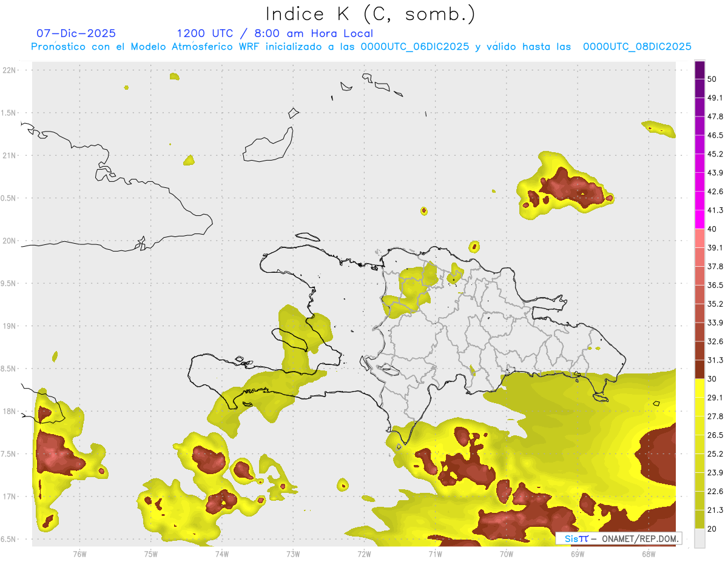Click the olive color segment between 20 and 21.3
The image size is (728, 562).
click(699, 520)
